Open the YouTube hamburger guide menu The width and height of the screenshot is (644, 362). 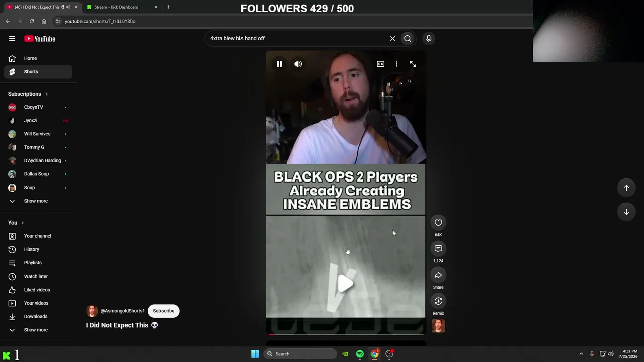click(12, 39)
